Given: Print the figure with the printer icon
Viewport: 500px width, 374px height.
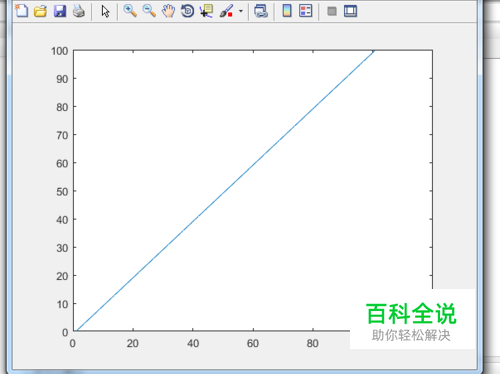Looking at the screenshot, I should pyautogui.click(x=79, y=11).
